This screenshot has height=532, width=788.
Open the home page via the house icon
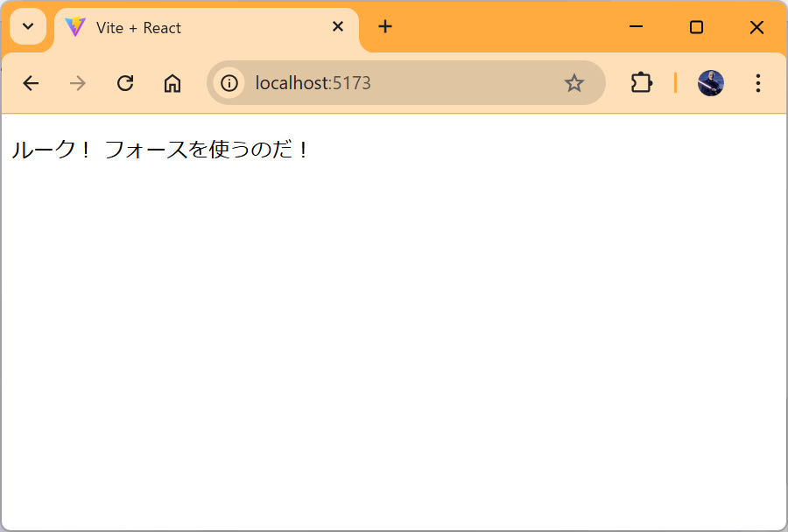(x=172, y=83)
